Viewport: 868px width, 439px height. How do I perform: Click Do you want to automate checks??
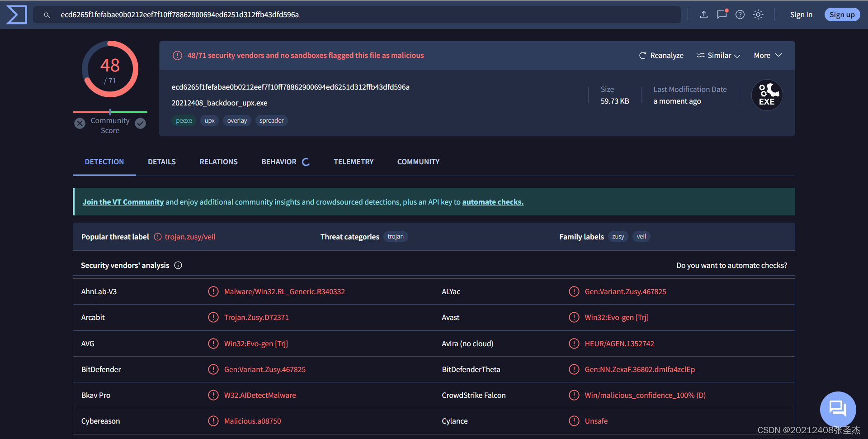731,265
